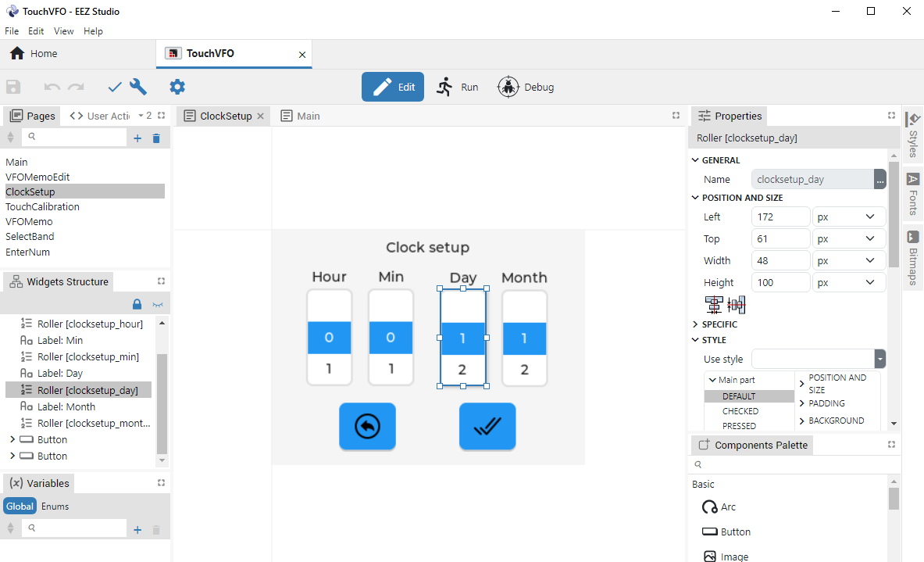
Task: Open the Edit menu
Action: coord(36,31)
